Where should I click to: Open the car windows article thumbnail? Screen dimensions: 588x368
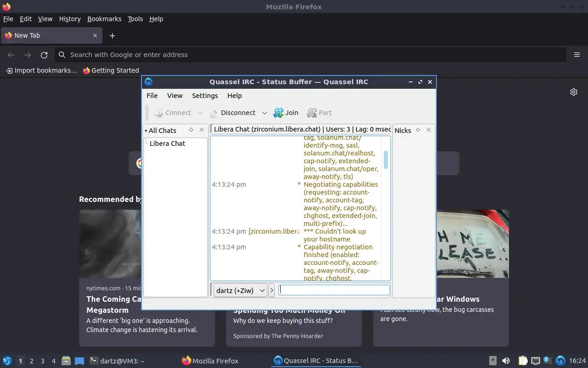click(x=473, y=244)
